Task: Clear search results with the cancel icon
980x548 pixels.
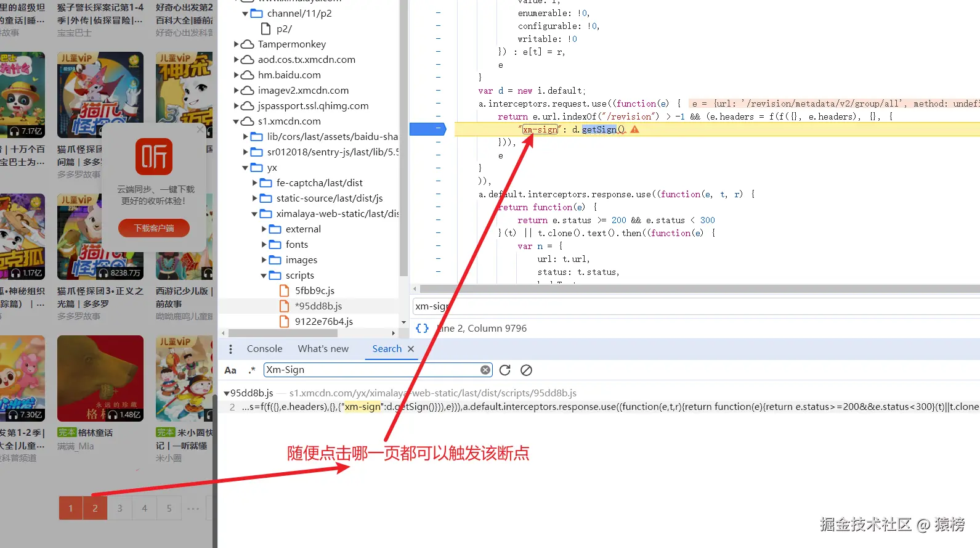Action: tap(526, 370)
